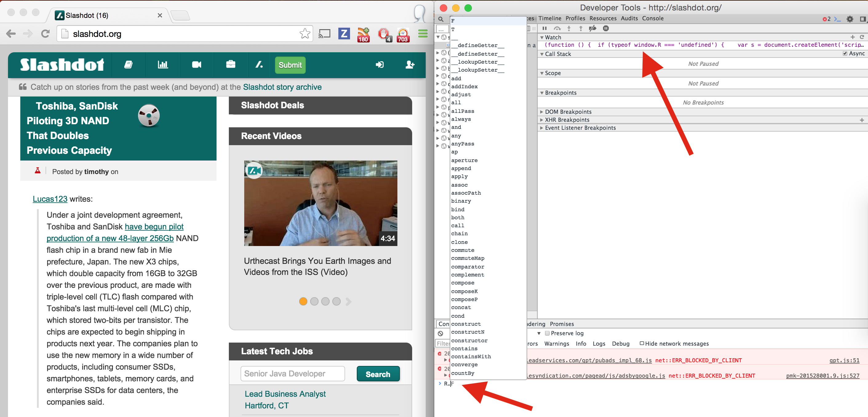Open the Audits tab
Viewport: 868px width, 417px height.
[x=629, y=18]
